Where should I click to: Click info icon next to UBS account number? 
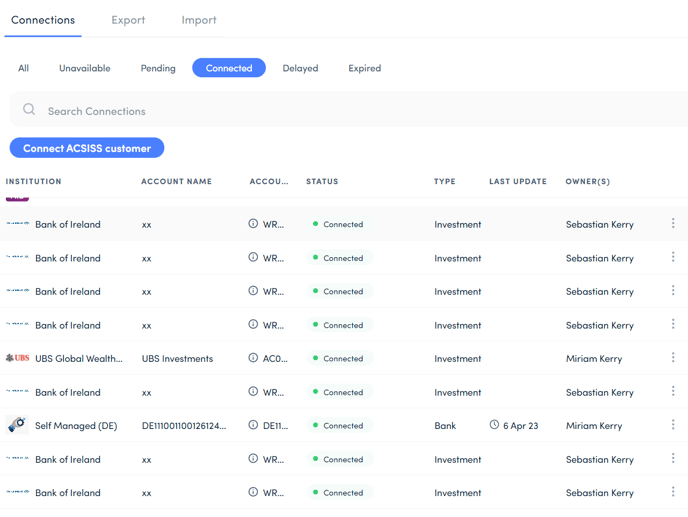[x=253, y=358]
